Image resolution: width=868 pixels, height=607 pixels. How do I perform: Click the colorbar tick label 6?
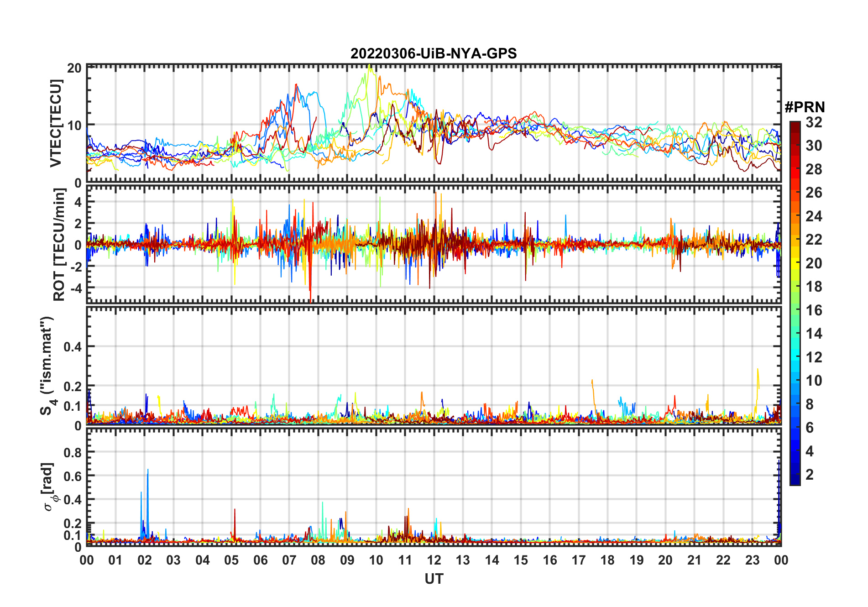point(810,428)
